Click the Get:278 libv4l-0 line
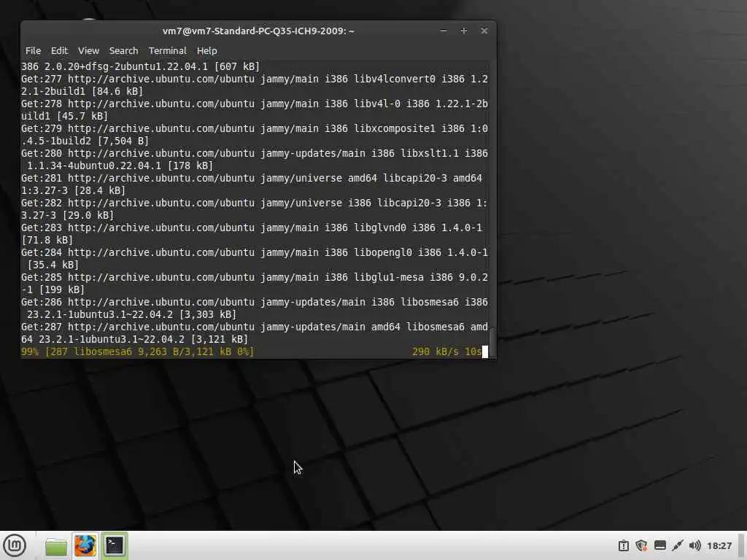 tap(255, 109)
